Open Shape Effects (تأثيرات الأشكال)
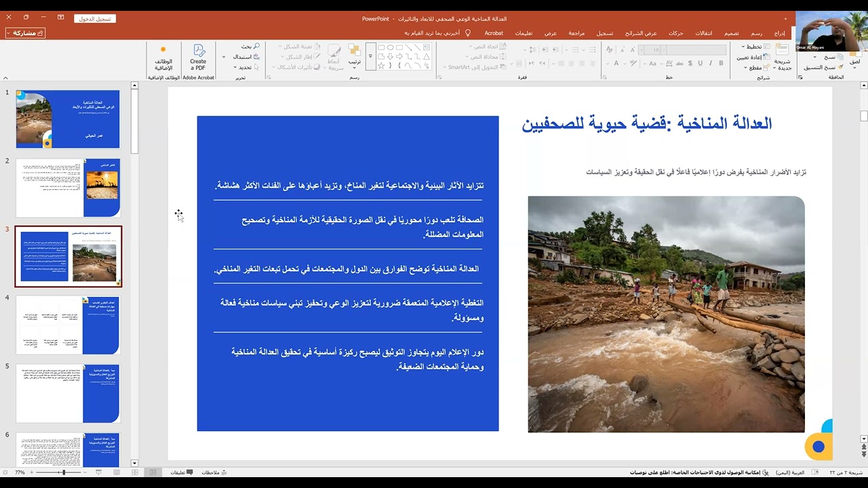The width and height of the screenshot is (868, 488). click(x=296, y=67)
